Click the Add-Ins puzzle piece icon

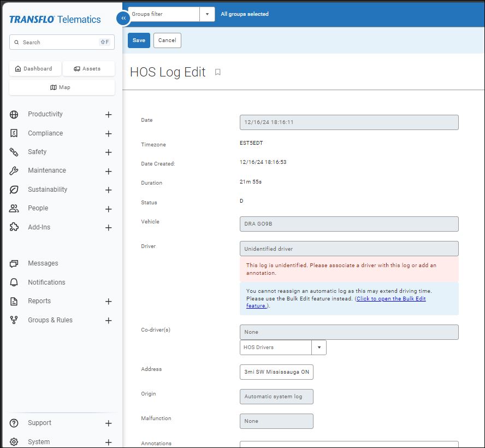[x=14, y=227]
